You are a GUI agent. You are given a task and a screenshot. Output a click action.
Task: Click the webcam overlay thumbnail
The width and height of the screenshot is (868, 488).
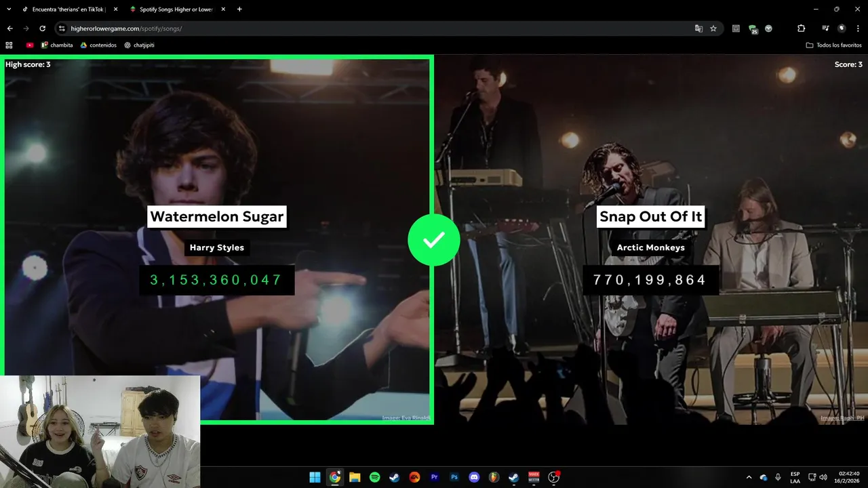[x=100, y=432]
